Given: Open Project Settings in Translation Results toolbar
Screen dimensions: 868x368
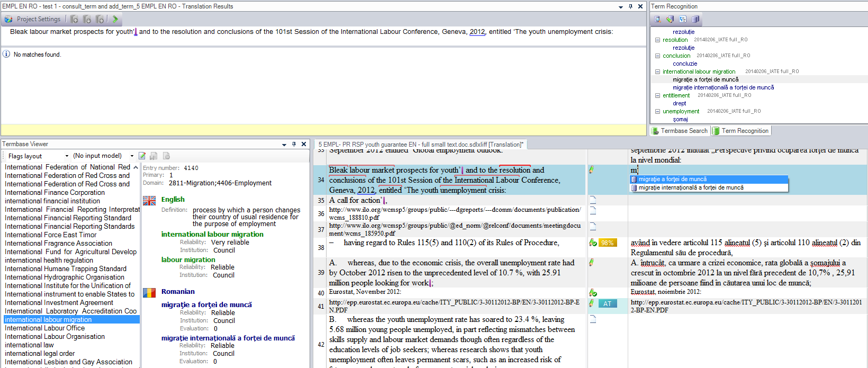Looking at the screenshot, I should click(33, 19).
